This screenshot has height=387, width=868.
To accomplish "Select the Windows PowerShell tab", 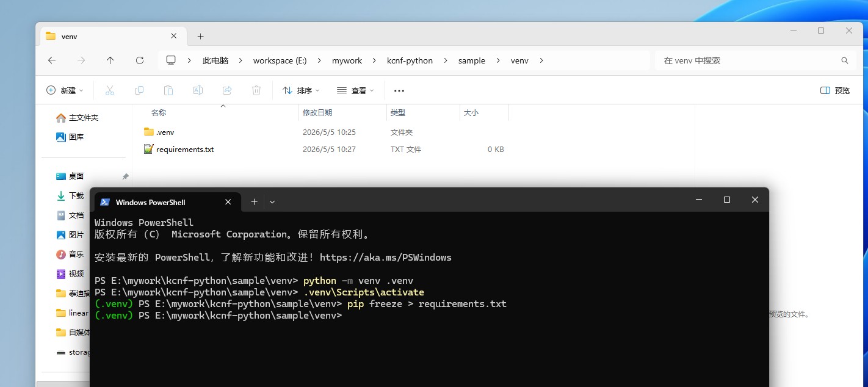I will coord(166,202).
